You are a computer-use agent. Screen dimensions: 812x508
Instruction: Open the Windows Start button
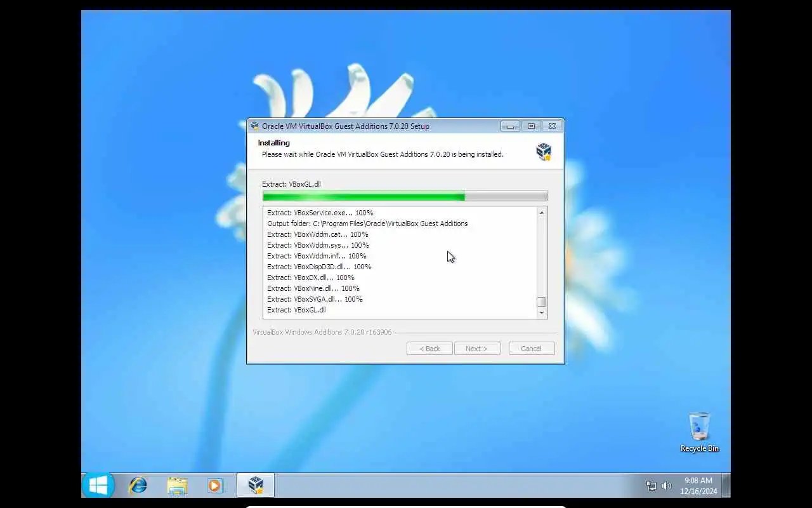(98, 486)
